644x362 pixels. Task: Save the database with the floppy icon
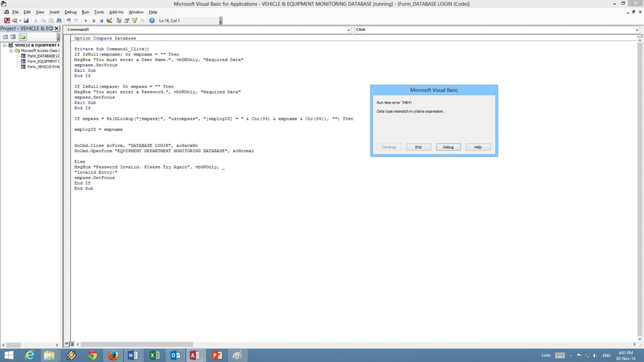tap(26, 20)
